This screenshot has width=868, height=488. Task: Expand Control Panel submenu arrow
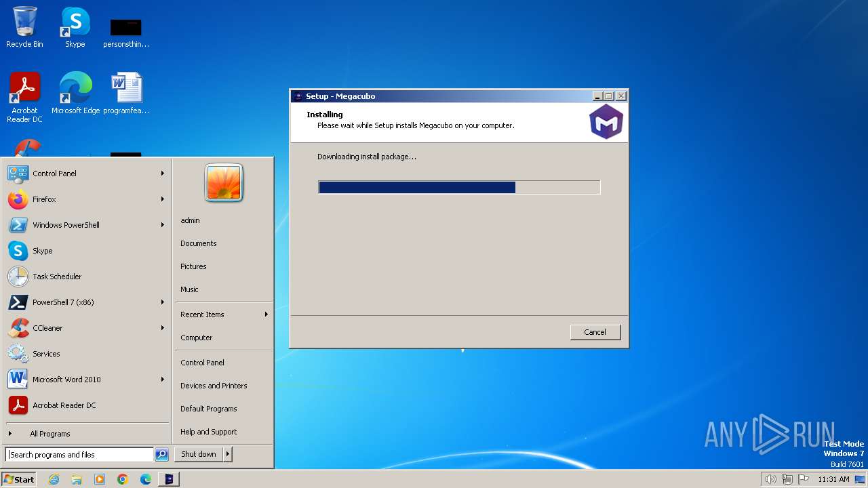click(163, 174)
